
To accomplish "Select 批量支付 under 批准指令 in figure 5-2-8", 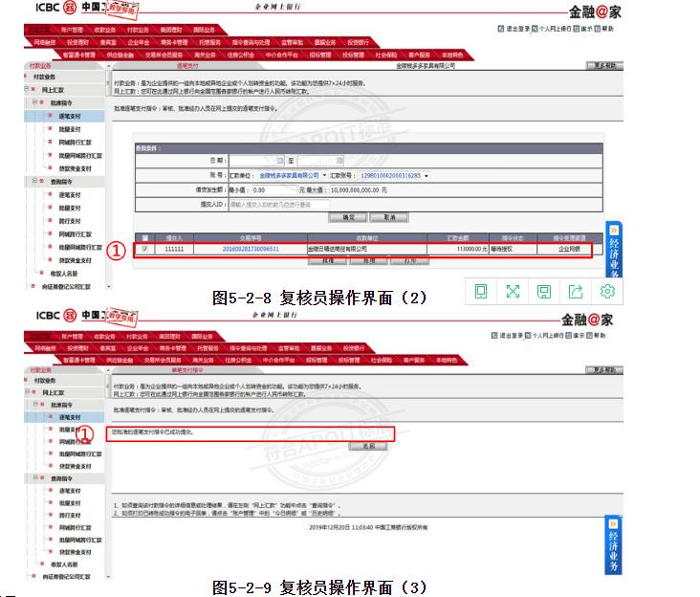I will click(69, 129).
